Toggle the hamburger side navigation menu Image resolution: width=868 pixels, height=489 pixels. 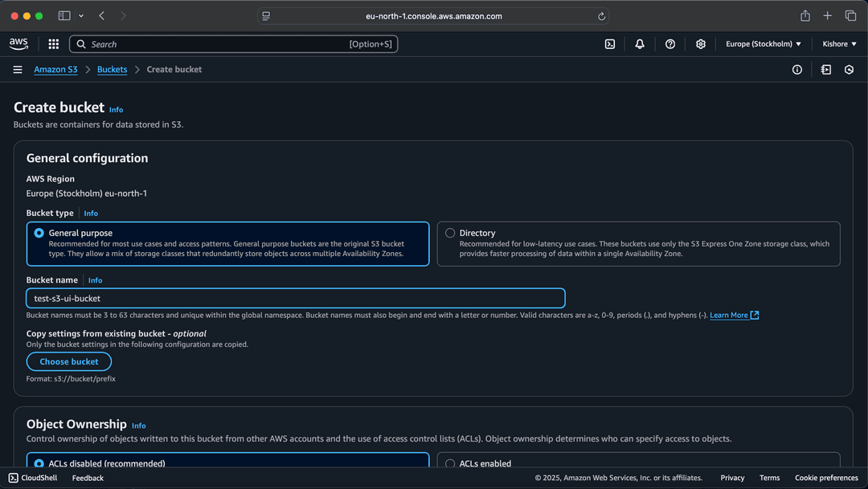18,70
